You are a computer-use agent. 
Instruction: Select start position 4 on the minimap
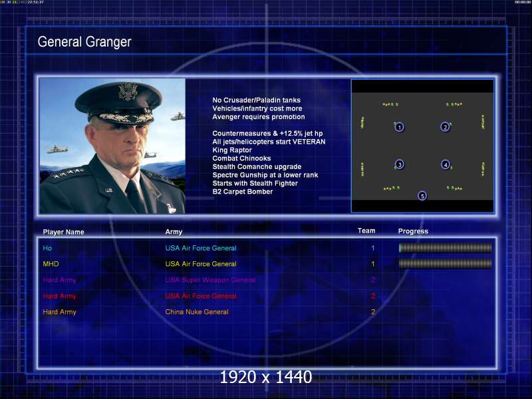click(x=446, y=165)
